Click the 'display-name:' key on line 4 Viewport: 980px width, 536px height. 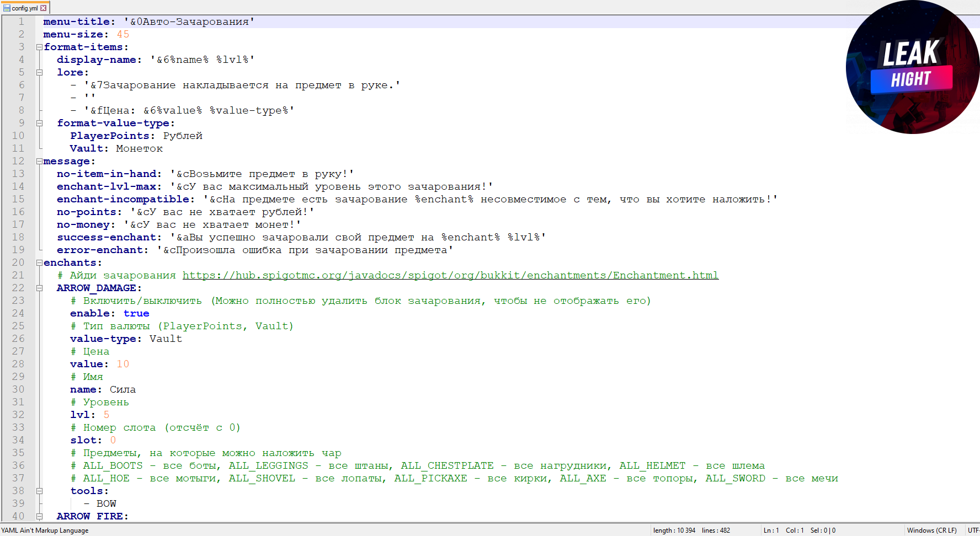pos(99,60)
